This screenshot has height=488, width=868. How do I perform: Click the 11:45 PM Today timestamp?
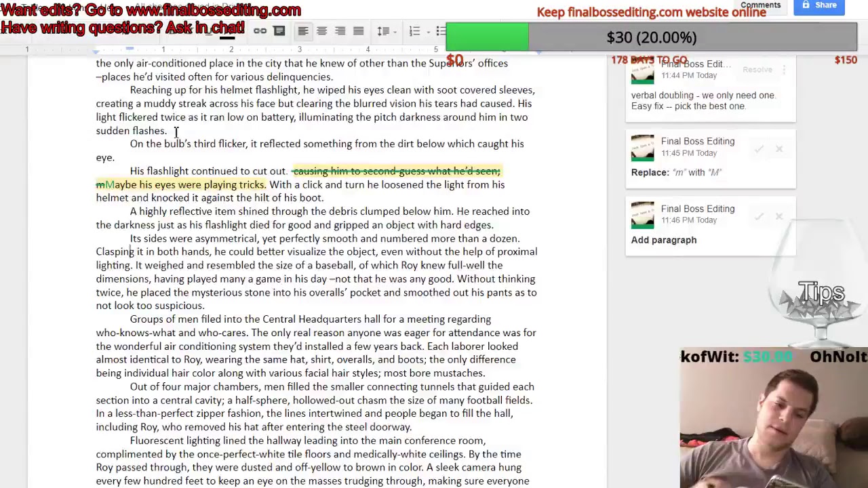(690, 152)
